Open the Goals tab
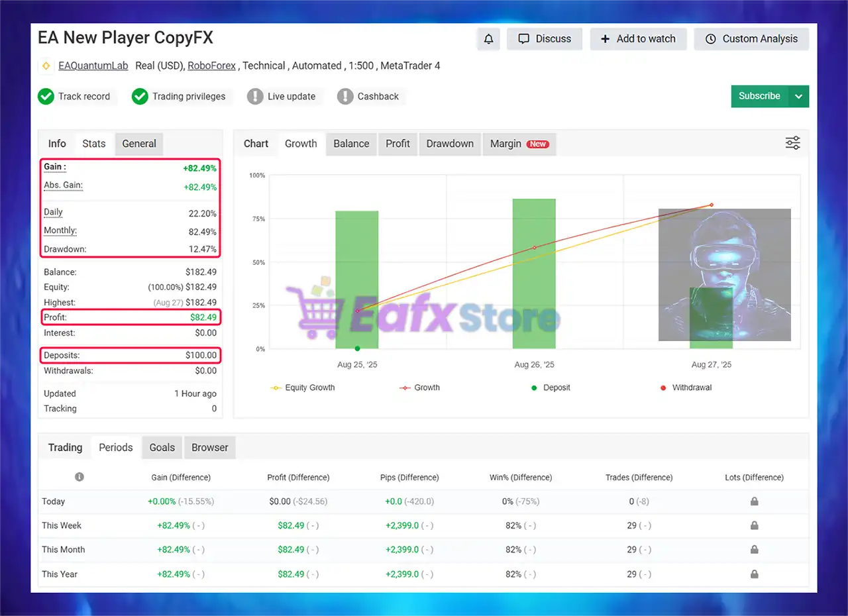 click(162, 448)
